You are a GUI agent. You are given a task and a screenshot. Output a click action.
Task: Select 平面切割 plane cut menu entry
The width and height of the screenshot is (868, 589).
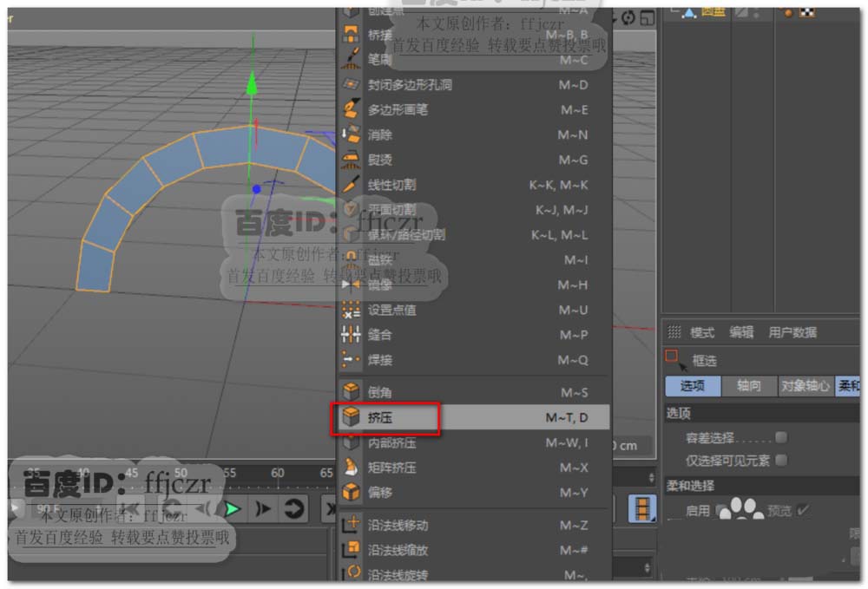click(474, 210)
